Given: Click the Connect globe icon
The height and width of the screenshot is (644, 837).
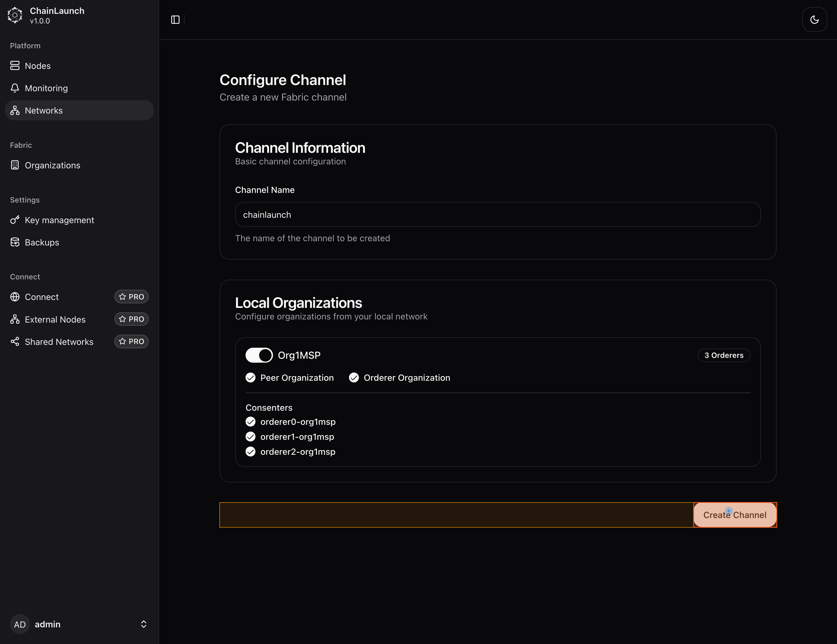Looking at the screenshot, I should coord(15,297).
